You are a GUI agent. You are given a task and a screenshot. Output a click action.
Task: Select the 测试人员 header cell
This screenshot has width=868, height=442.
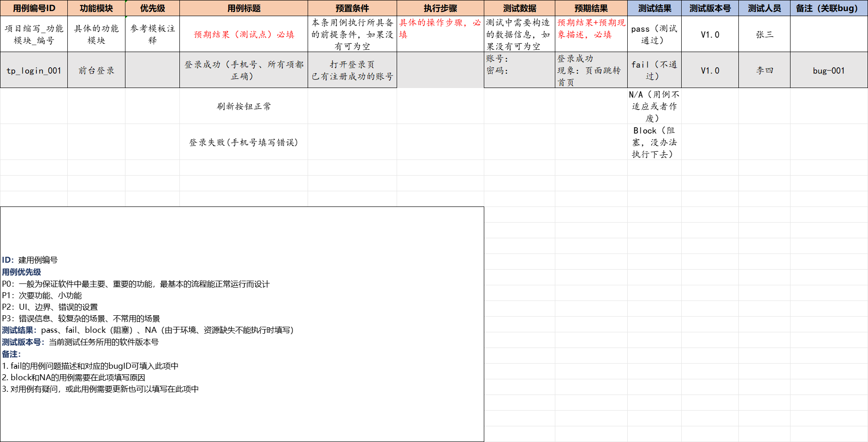point(765,8)
